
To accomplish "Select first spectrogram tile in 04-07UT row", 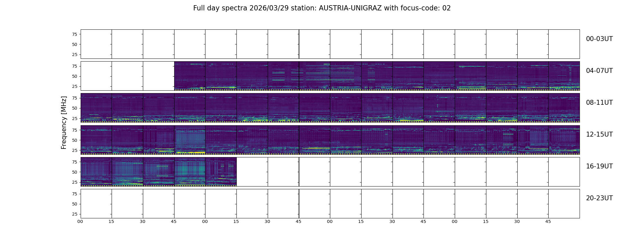I will click(x=190, y=76).
